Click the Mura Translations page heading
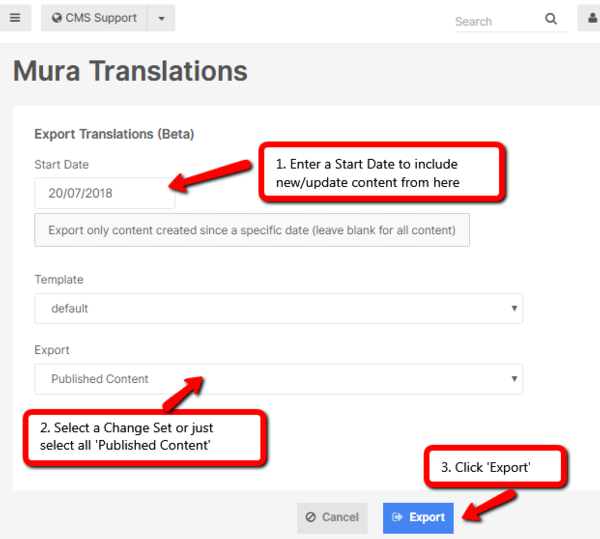This screenshot has height=539, width=600. [130, 71]
